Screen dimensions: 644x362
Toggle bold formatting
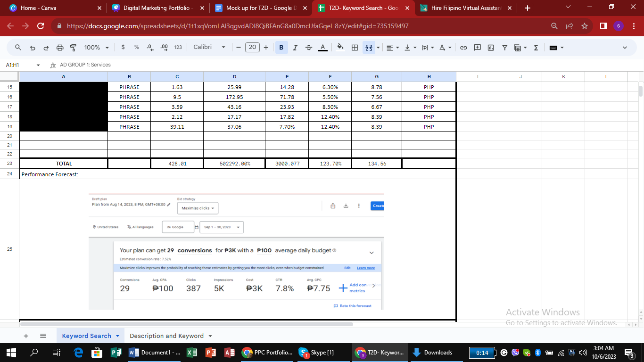[x=281, y=48]
